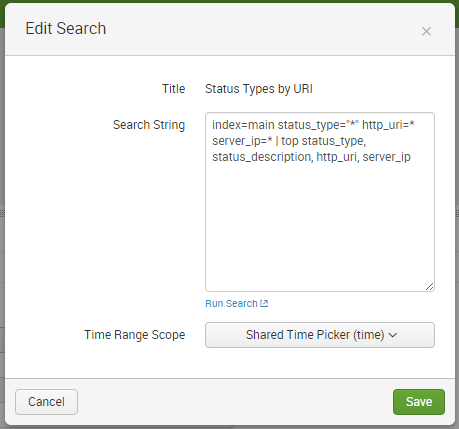Click the Time Range Scope label
This screenshot has width=459, height=429.
[x=134, y=335]
